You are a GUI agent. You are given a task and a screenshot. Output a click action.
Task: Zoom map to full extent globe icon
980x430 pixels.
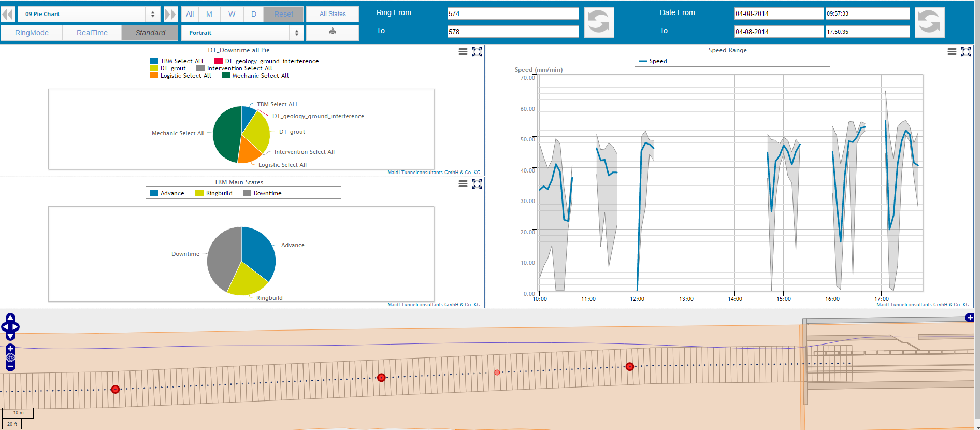click(x=10, y=357)
